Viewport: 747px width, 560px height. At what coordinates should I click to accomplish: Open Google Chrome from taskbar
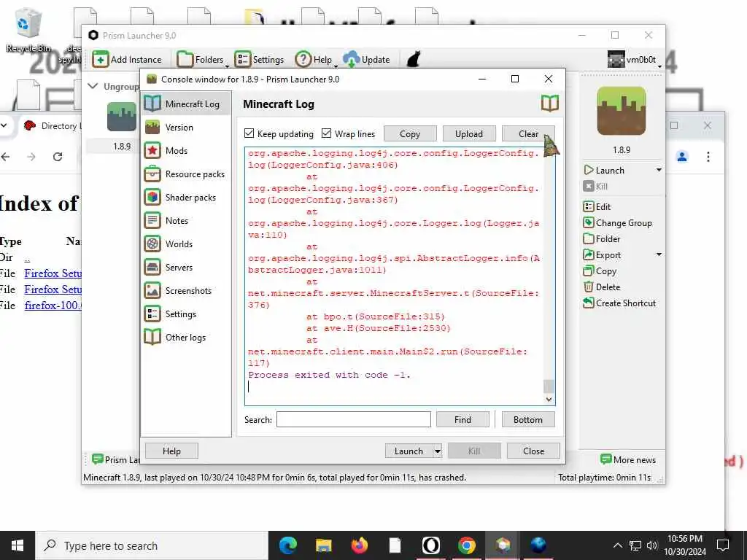tap(466, 545)
